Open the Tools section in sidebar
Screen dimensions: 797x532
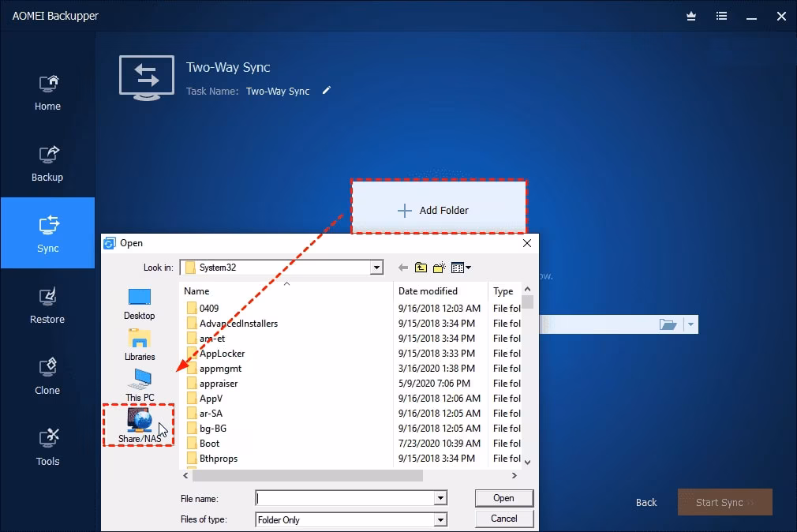point(47,448)
